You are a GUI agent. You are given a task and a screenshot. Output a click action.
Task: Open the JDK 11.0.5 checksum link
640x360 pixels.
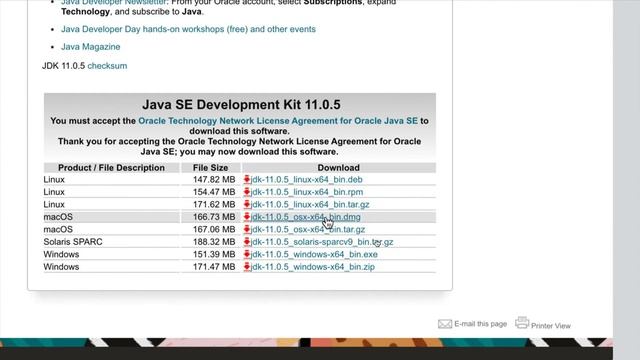point(107,66)
